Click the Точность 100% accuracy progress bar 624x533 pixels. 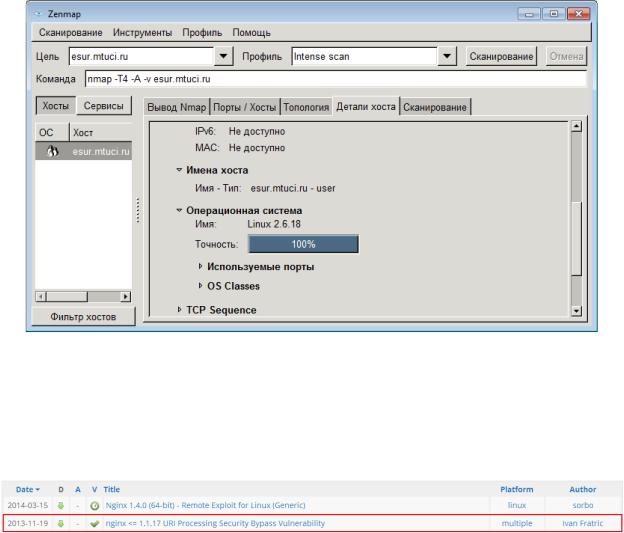(x=303, y=244)
